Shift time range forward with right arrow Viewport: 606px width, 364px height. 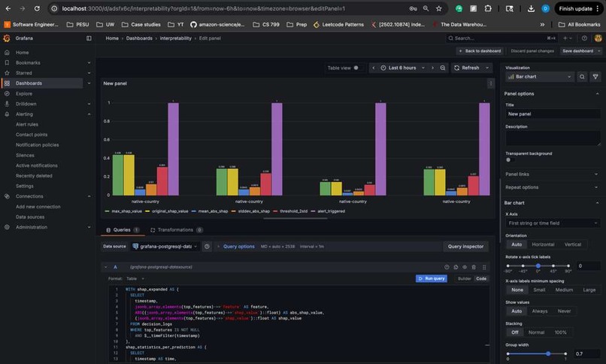pyautogui.click(x=432, y=68)
